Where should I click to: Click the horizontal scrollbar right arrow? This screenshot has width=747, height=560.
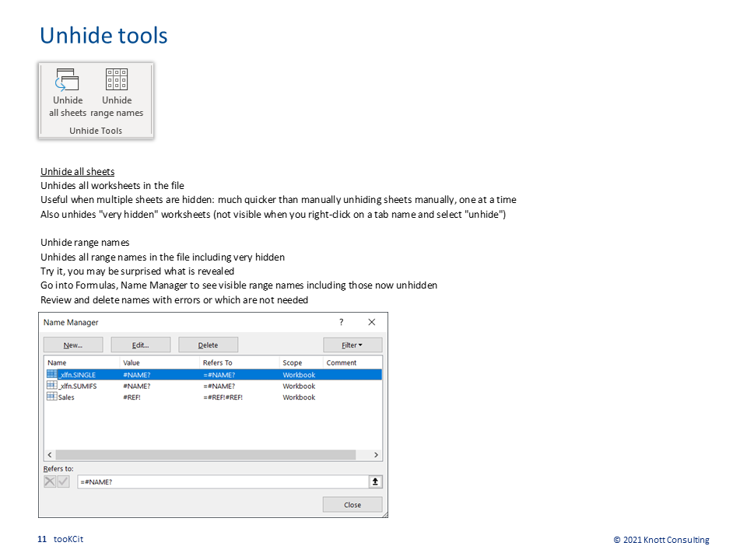(376, 455)
